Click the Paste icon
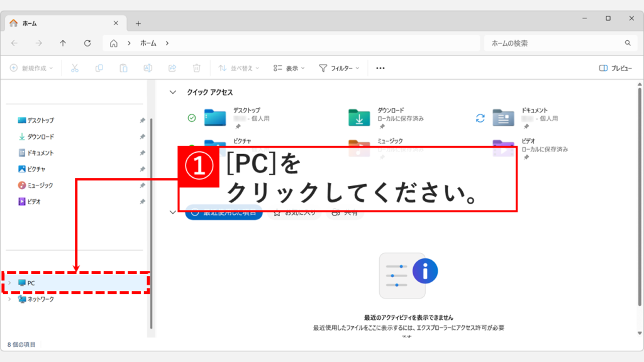 pyautogui.click(x=123, y=67)
